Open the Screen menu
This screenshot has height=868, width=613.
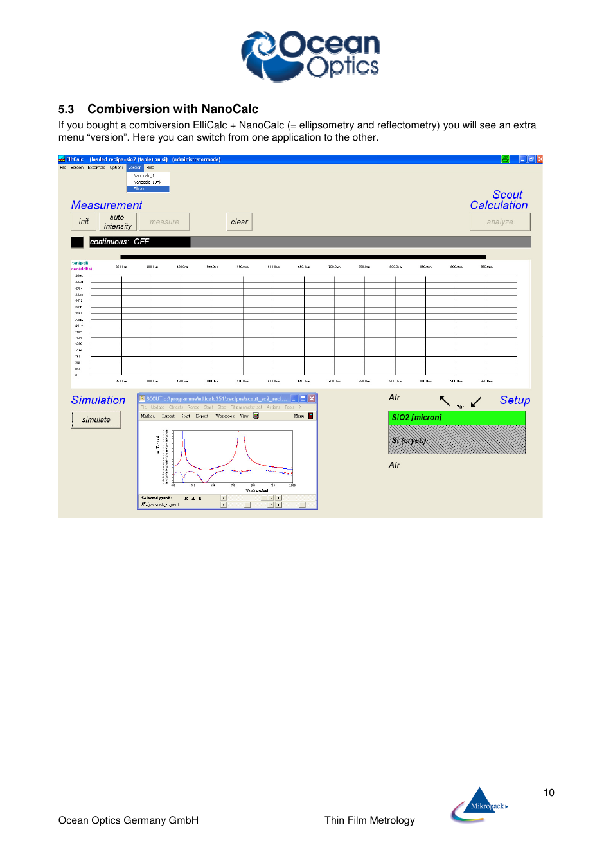77,168
